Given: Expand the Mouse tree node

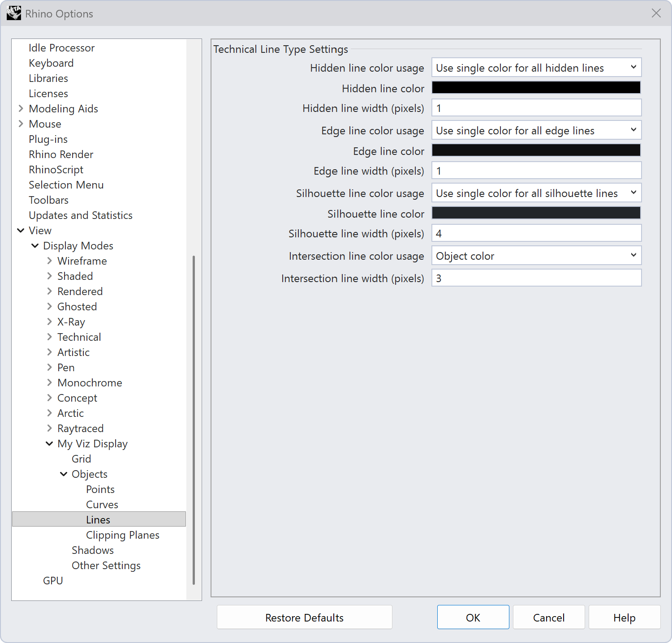Looking at the screenshot, I should 21,124.
